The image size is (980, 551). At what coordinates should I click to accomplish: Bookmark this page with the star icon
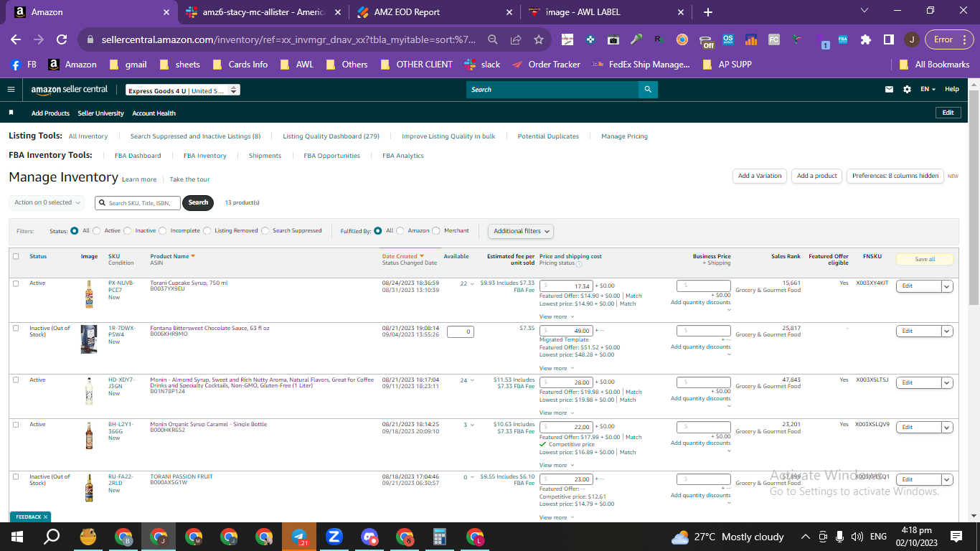pos(539,39)
